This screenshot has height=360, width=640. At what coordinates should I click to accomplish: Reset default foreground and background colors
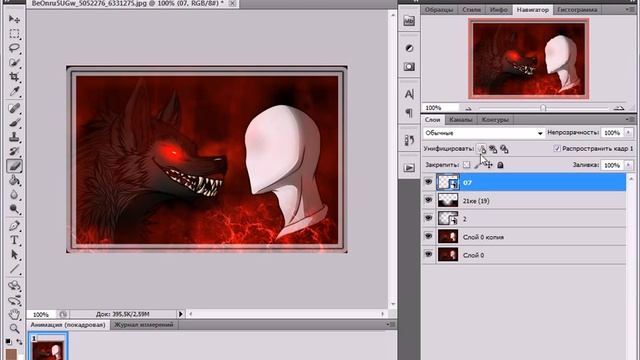pyautogui.click(x=9, y=341)
